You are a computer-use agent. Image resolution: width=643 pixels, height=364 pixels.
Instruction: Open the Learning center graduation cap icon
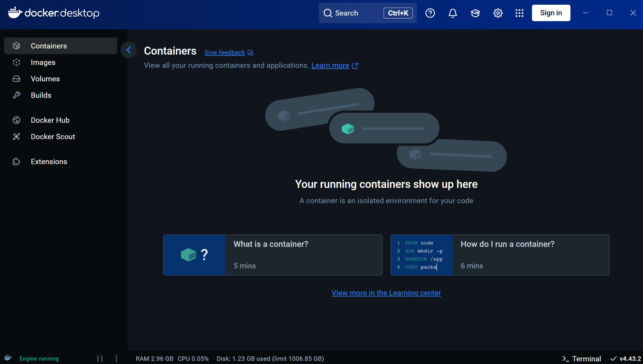pos(475,13)
